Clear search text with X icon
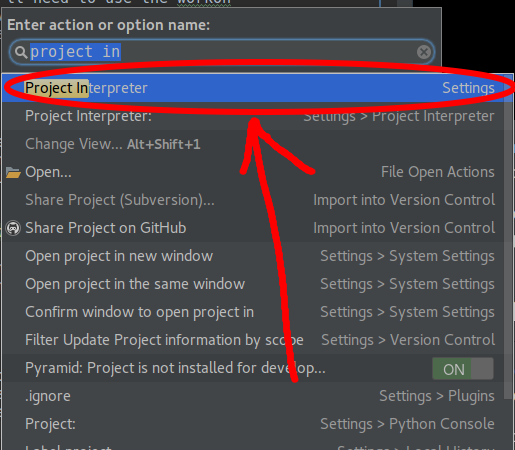 pyautogui.click(x=424, y=52)
